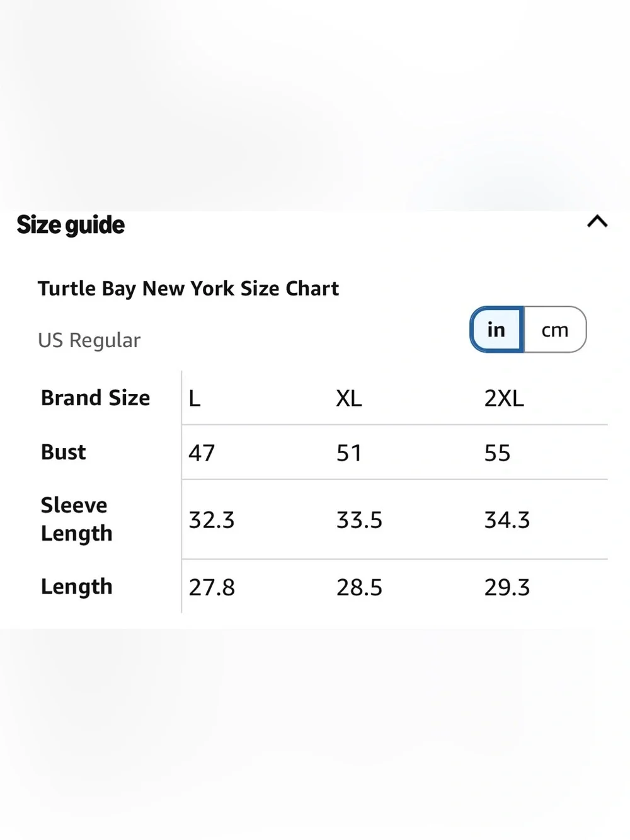Click the Length row label
The image size is (630, 840).
[77, 587]
